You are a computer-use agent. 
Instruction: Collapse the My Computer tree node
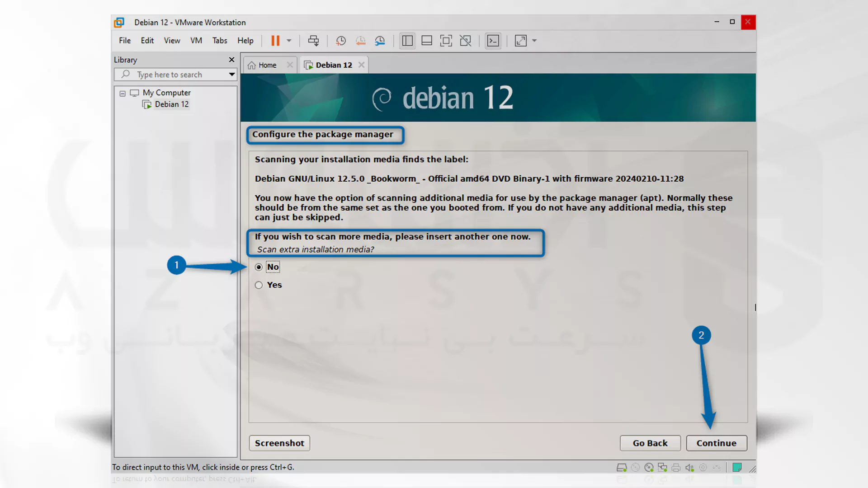tap(123, 94)
